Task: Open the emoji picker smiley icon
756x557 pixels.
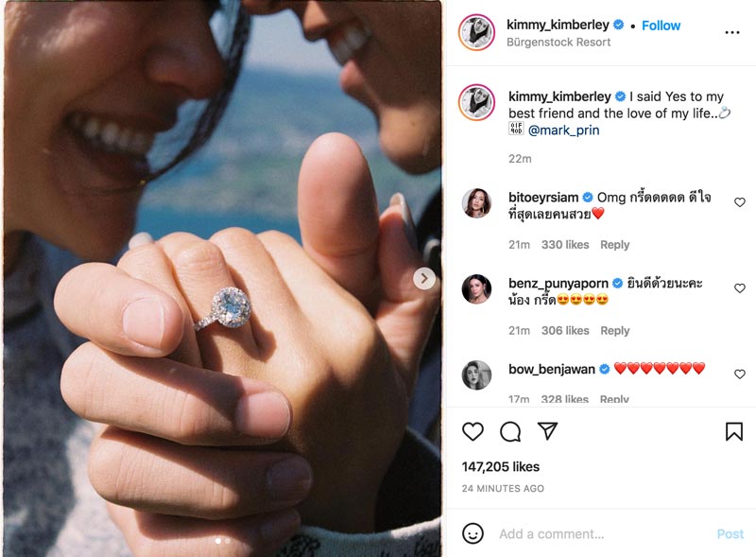Action: coord(472,533)
